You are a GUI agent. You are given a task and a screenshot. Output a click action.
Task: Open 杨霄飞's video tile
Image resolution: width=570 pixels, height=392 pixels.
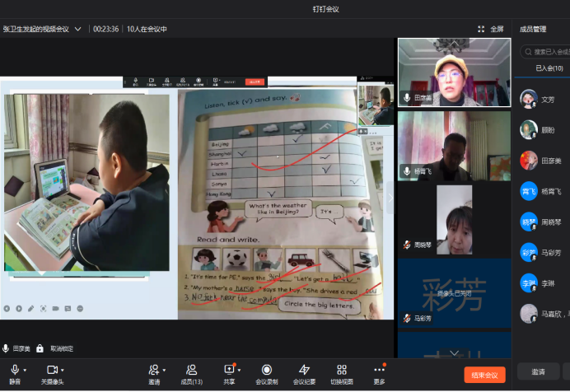454,146
